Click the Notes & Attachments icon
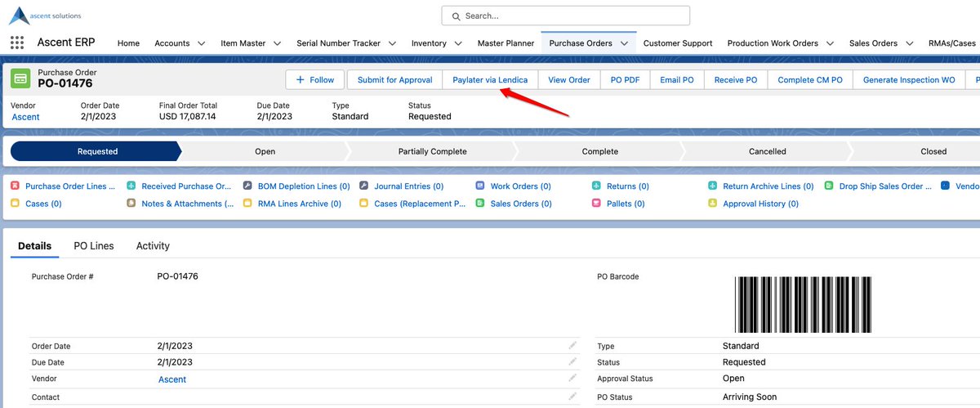 [131, 204]
